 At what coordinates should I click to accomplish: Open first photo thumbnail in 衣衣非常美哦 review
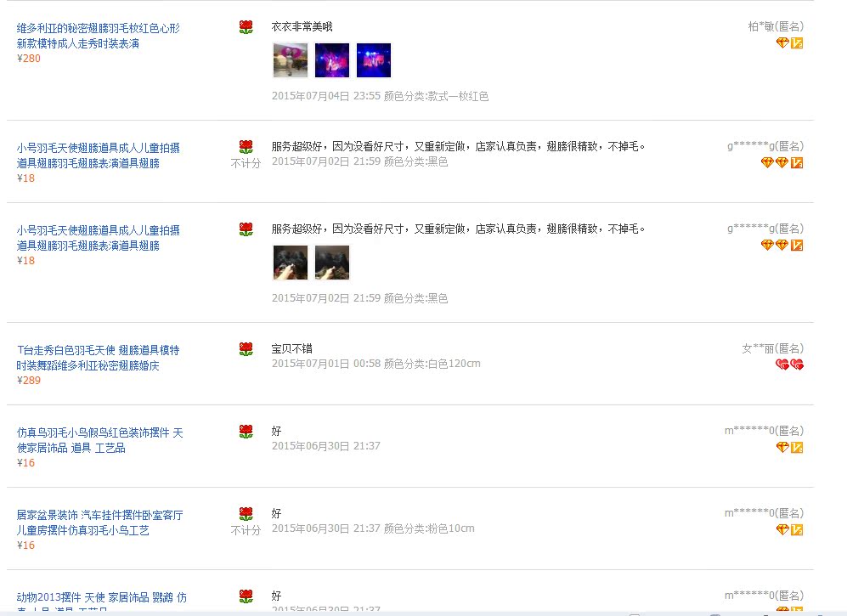click(291, 60)
